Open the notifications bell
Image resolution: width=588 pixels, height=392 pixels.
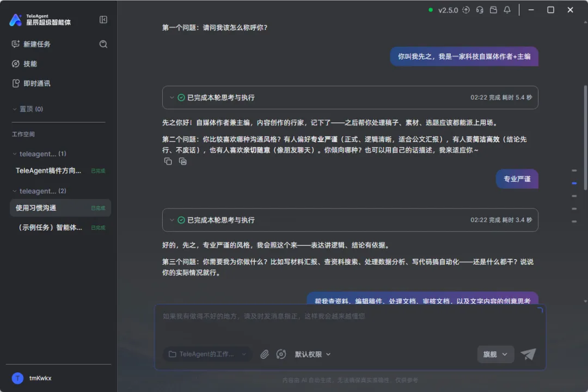click(507, 10)
